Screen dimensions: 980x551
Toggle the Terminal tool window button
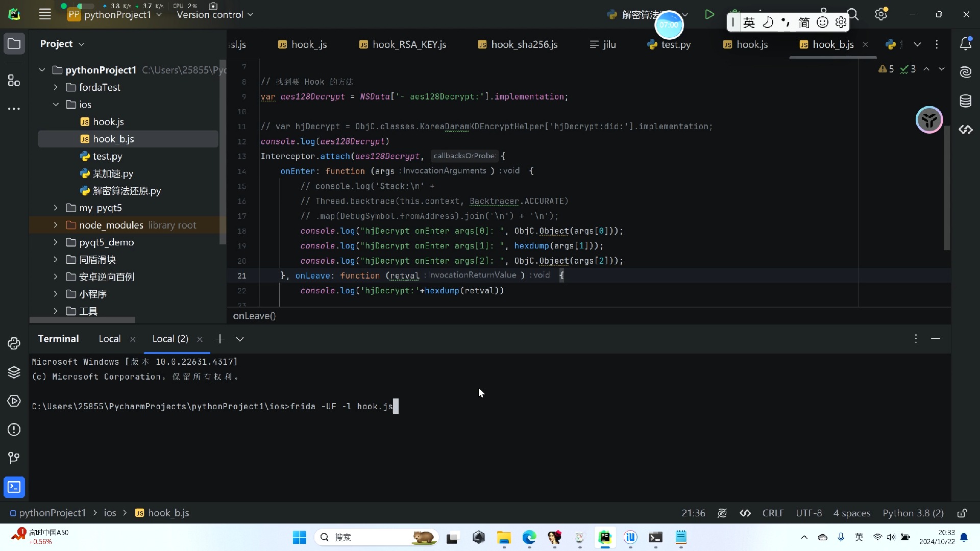coord(14,487)
